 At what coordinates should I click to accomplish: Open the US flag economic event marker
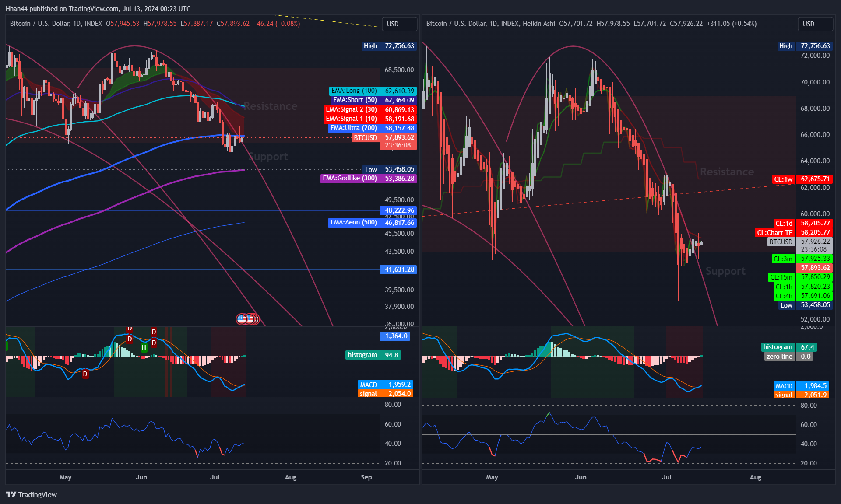click(x=242, y=319)
